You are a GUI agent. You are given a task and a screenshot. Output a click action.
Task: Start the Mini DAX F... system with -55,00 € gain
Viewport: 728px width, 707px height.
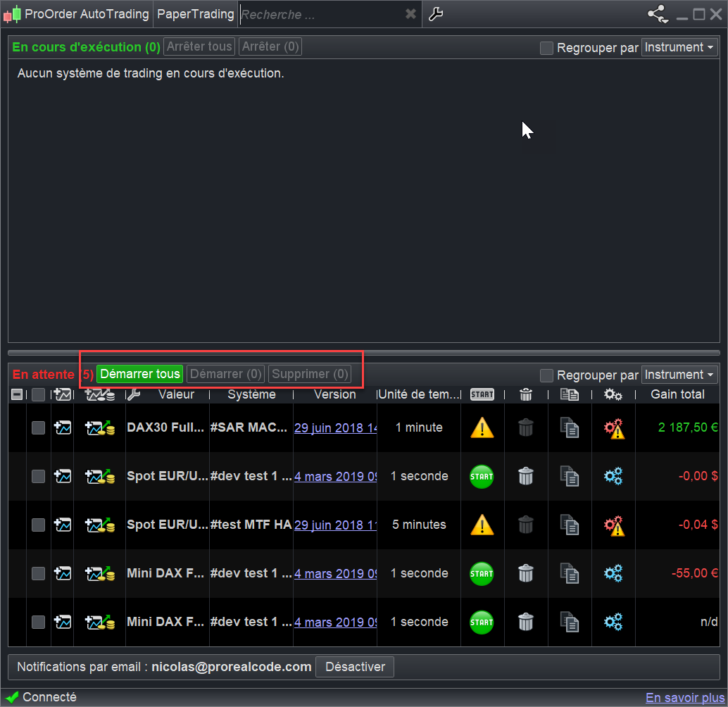482,574
